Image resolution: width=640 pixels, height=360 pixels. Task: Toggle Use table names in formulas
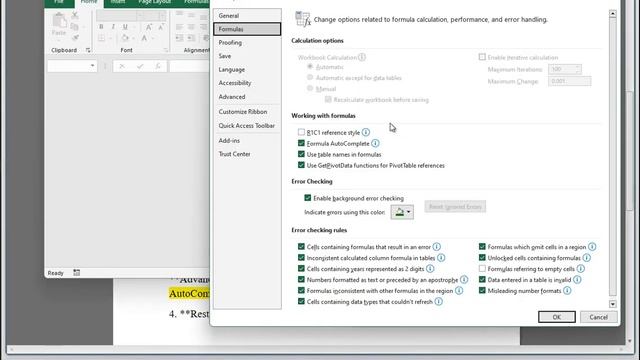point(301,154)
